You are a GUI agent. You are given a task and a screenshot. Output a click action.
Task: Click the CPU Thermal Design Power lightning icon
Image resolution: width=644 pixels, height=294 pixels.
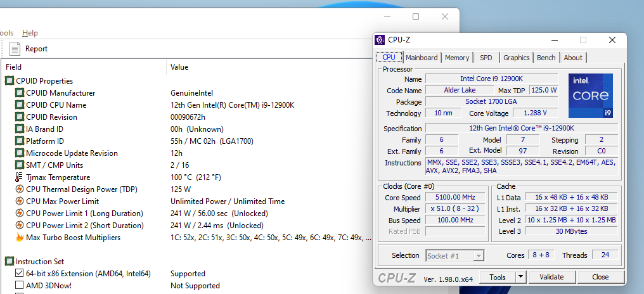tap(19, 189)
